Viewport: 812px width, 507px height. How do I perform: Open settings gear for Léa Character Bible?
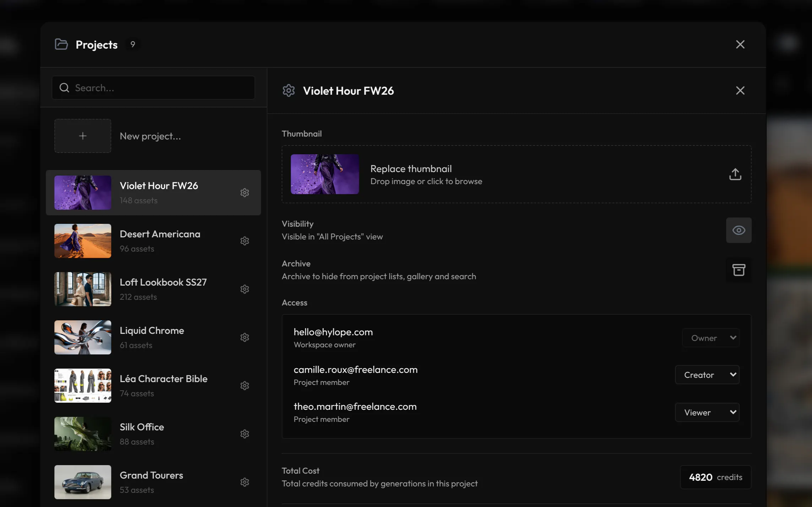tap(245, 386)
